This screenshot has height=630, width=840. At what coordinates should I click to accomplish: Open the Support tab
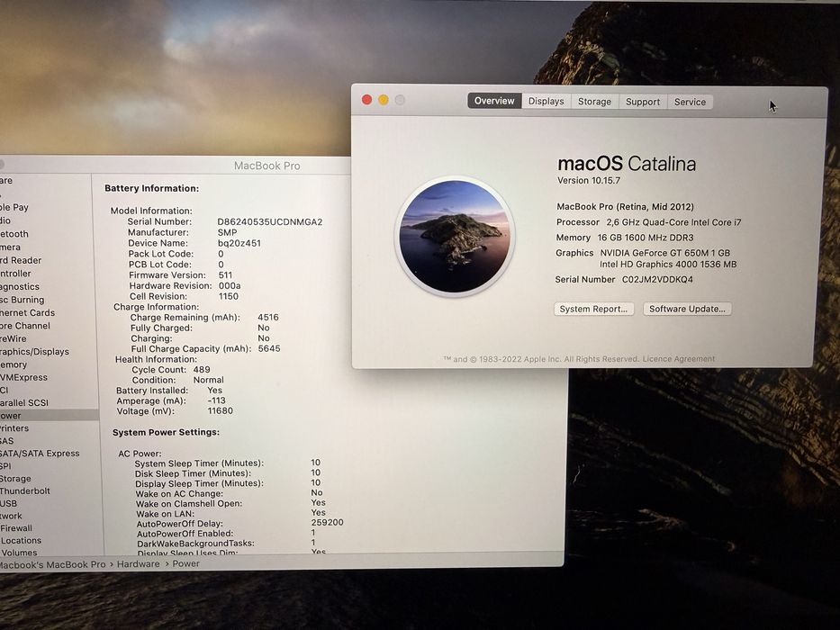pos(643,102)
